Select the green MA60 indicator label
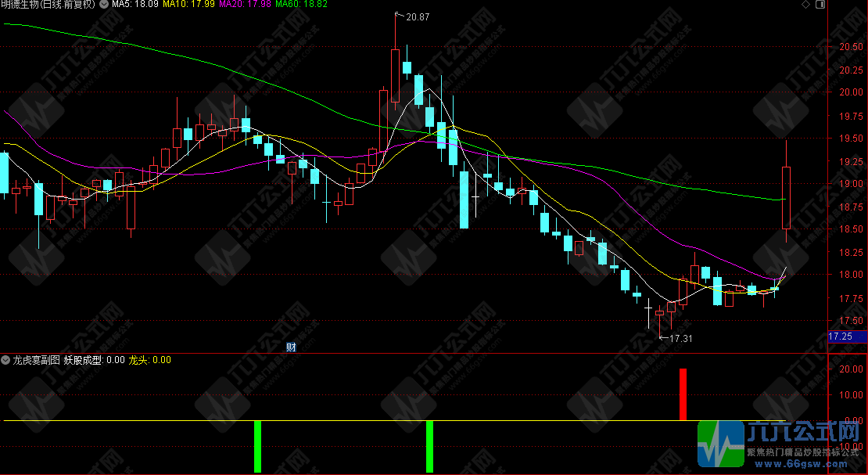The height and width of the screenshot is (475, 868). 301,5
